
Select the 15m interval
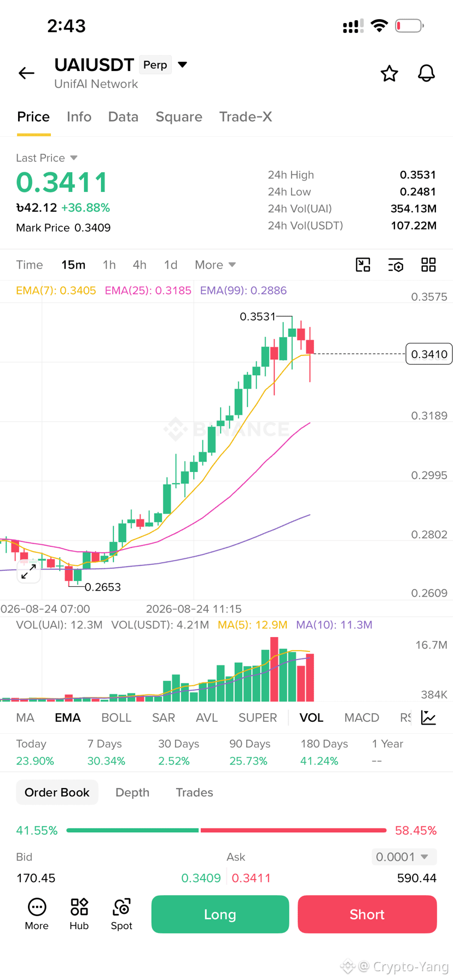pyautogui.click(x=73, y=265)
